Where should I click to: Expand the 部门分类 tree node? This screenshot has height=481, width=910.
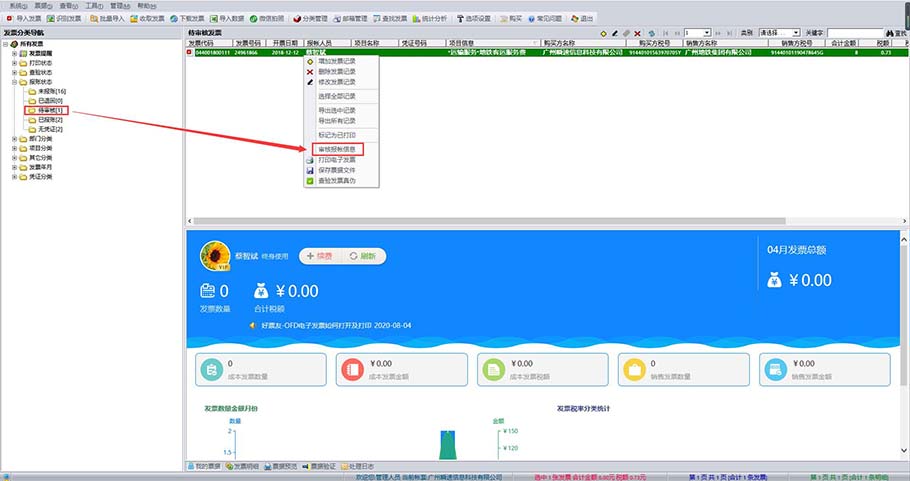click(x=15, y=139)
